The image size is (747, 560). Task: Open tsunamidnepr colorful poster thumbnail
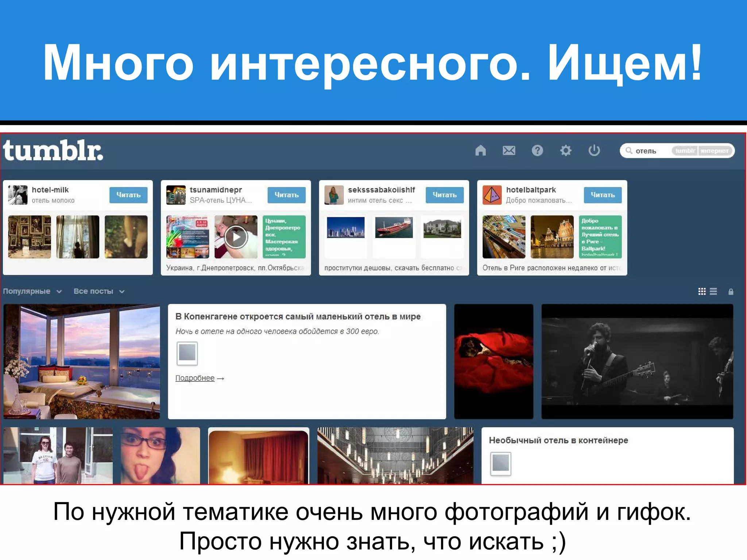pyautogui.click(x=188, y=237)
